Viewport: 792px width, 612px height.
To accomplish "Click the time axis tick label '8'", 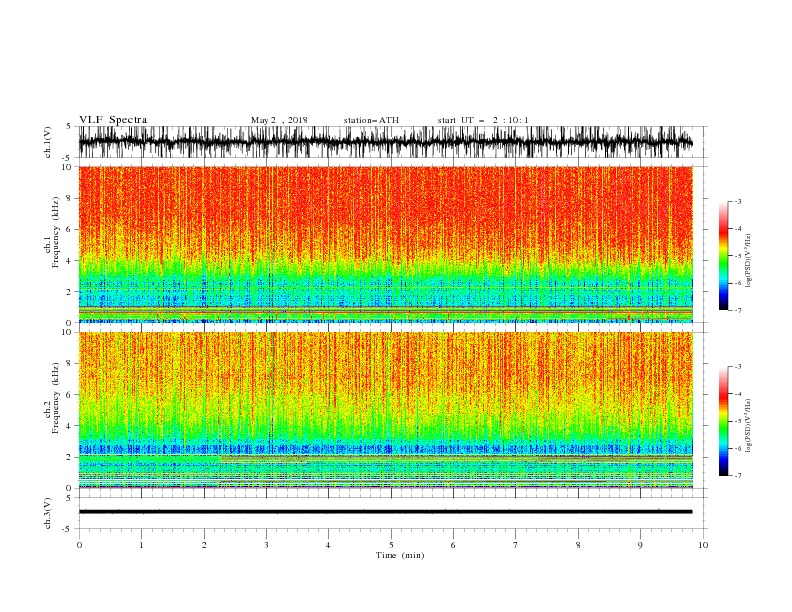I will point(578,545).
